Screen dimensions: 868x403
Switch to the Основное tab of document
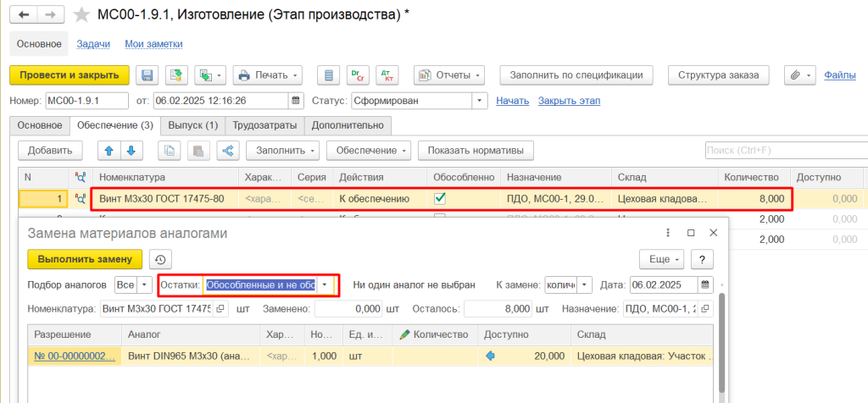pyautogui.click(x=40, y=125)
